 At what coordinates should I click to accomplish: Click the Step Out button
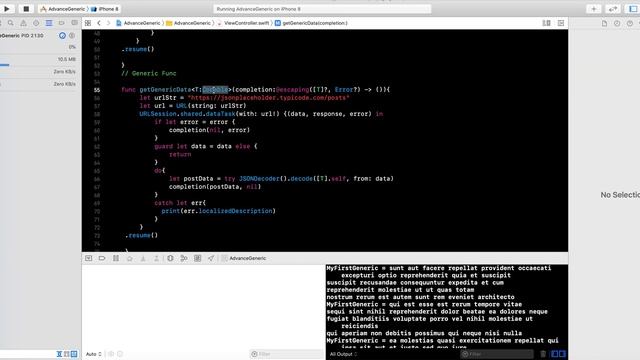(156, 258)
